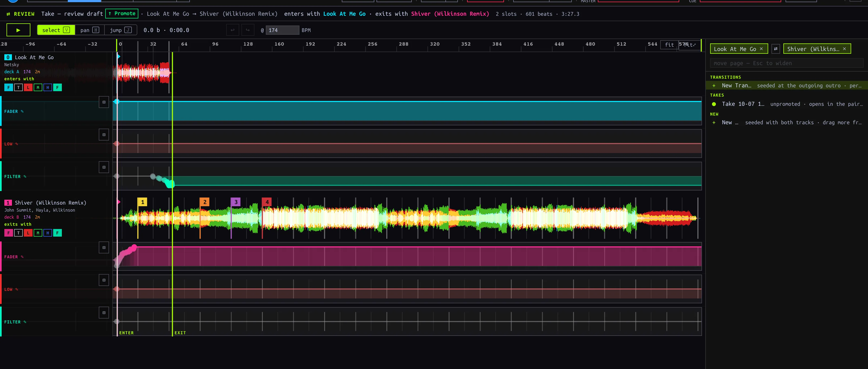Click the fit expand arrow button
Viewport: 868px width, 369px height.
pos(690,45)
